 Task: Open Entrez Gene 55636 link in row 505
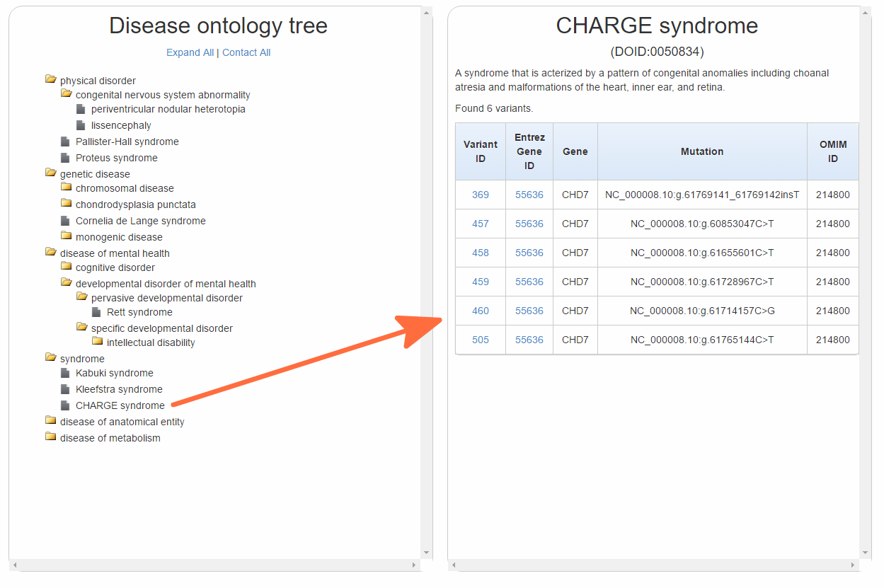(529, 340)
